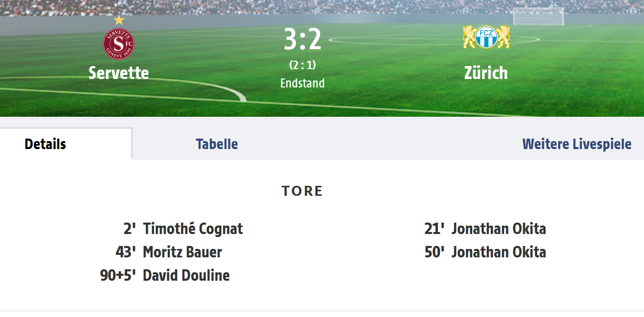Image resolution: width=644 pixels, height=317 pixels.
Task: Select scorer Timothé Cognat
Action: click(193, 229)
